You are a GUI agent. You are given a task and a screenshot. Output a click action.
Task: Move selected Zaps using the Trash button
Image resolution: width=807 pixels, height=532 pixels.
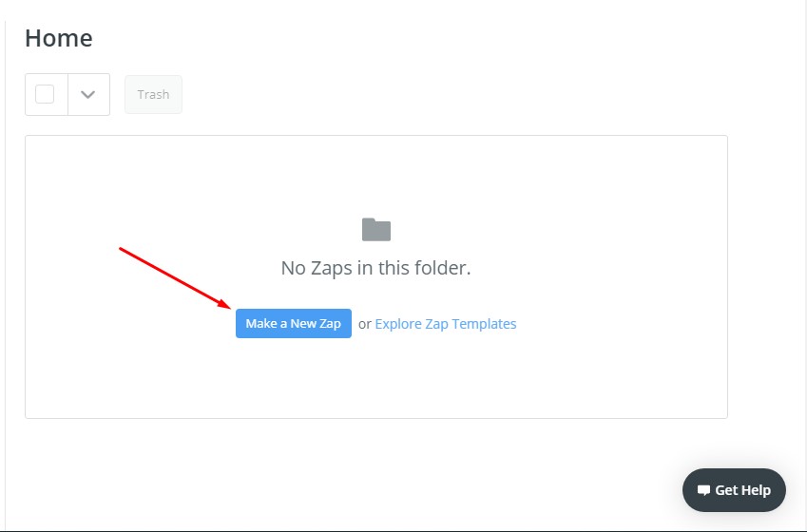click(x=153, y=95)
